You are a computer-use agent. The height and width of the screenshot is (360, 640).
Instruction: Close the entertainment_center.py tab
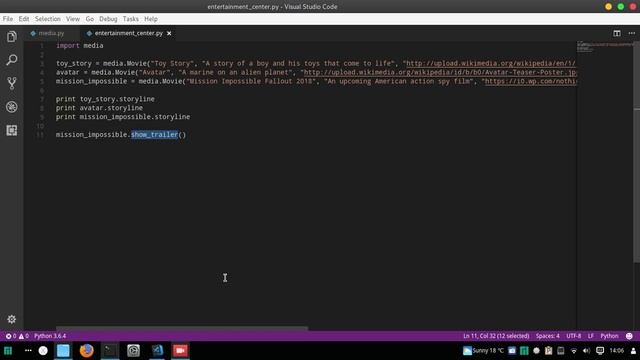(x=169, y=33)
